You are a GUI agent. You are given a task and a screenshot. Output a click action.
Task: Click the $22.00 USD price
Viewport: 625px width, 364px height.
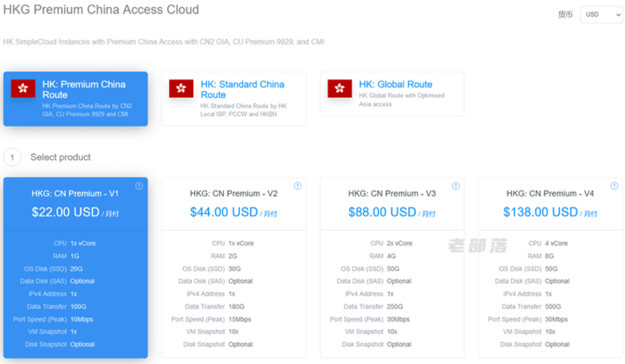pyautogui.click(x=66, y=212)
